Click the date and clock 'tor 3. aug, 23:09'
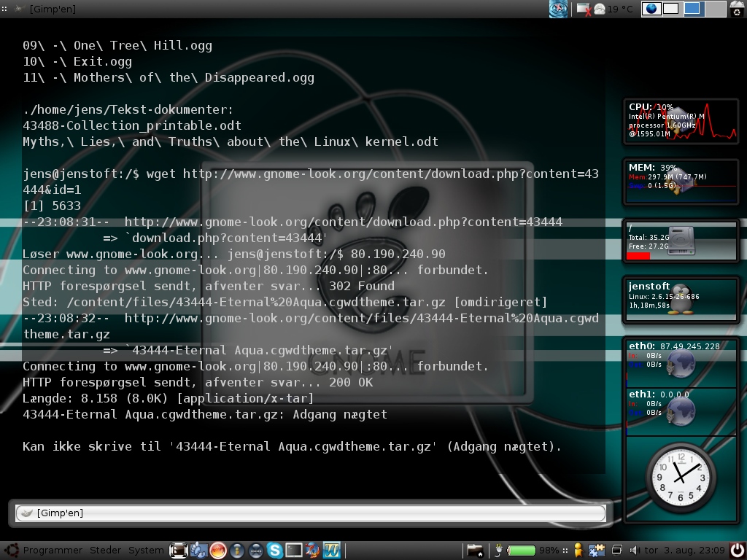The image size is (747, 560). click(684, 550)
